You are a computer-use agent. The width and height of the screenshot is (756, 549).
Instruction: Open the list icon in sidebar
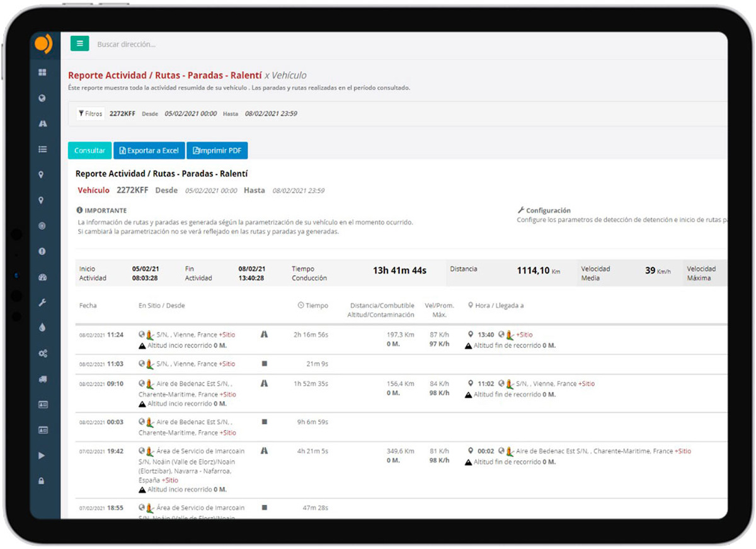point(42,149)
